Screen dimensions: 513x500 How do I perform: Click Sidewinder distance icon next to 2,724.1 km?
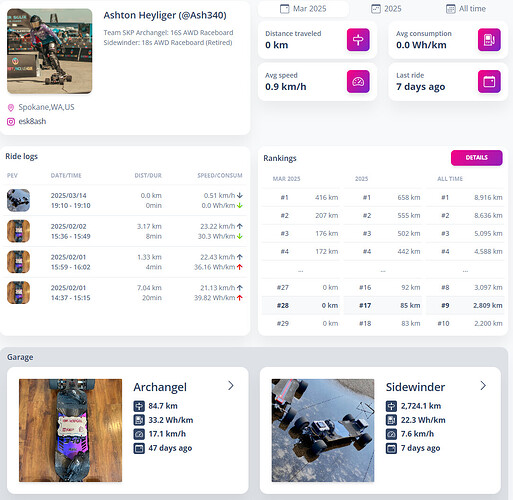[x=391, y=406]
